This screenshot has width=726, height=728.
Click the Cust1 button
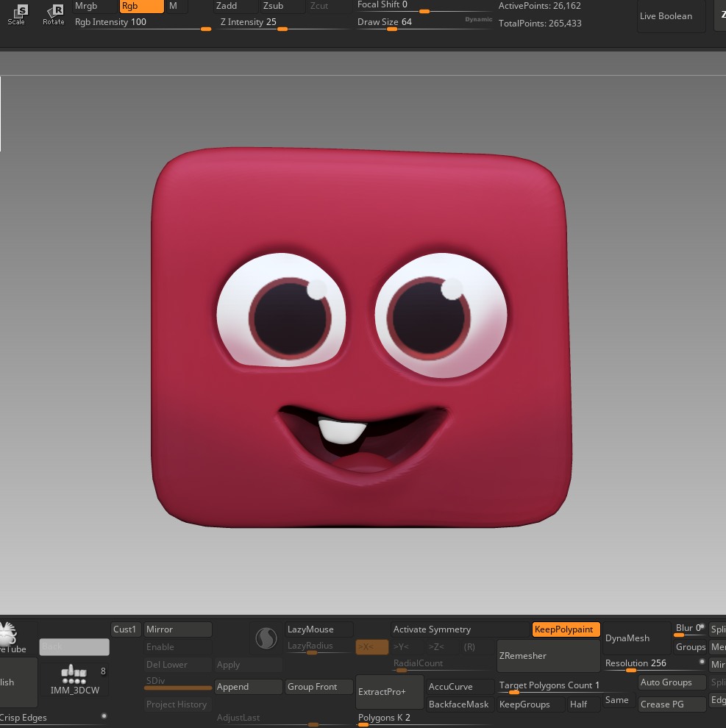[125, 629]
